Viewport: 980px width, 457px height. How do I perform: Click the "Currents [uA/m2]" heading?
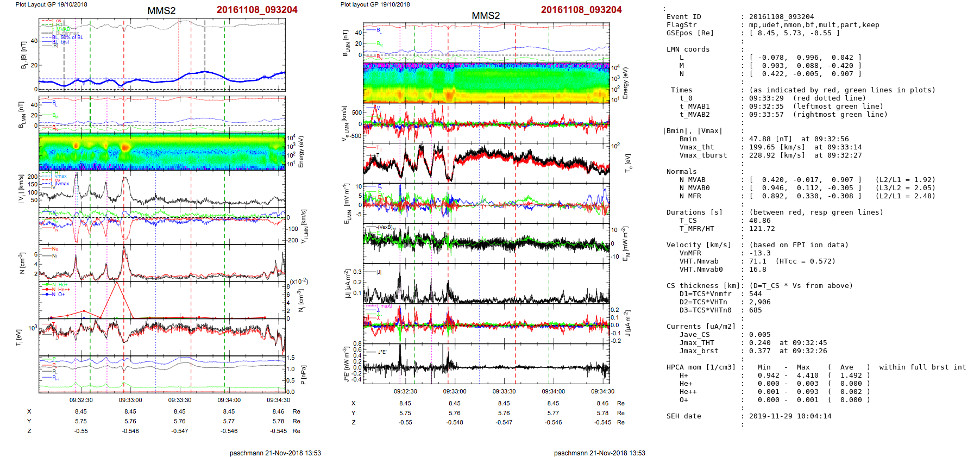click(x=701, y=327)
